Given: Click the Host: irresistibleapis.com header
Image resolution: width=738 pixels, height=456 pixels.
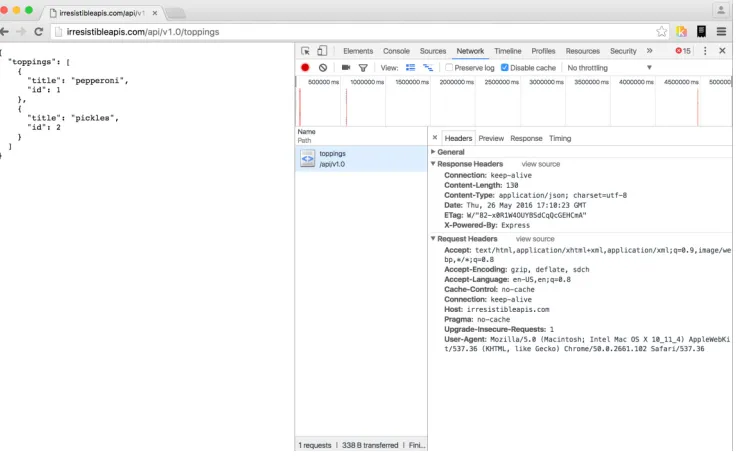Looking at the screenshot, I should tap(497, 309).
